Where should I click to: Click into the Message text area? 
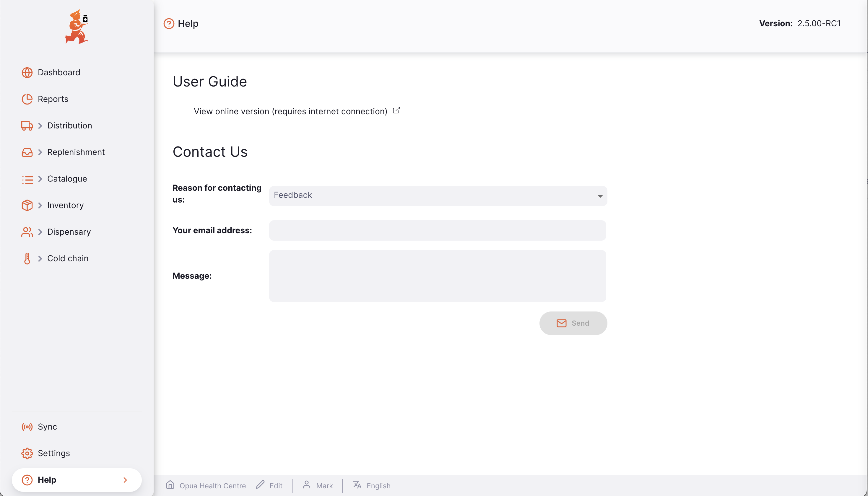[x=438, y=276]
